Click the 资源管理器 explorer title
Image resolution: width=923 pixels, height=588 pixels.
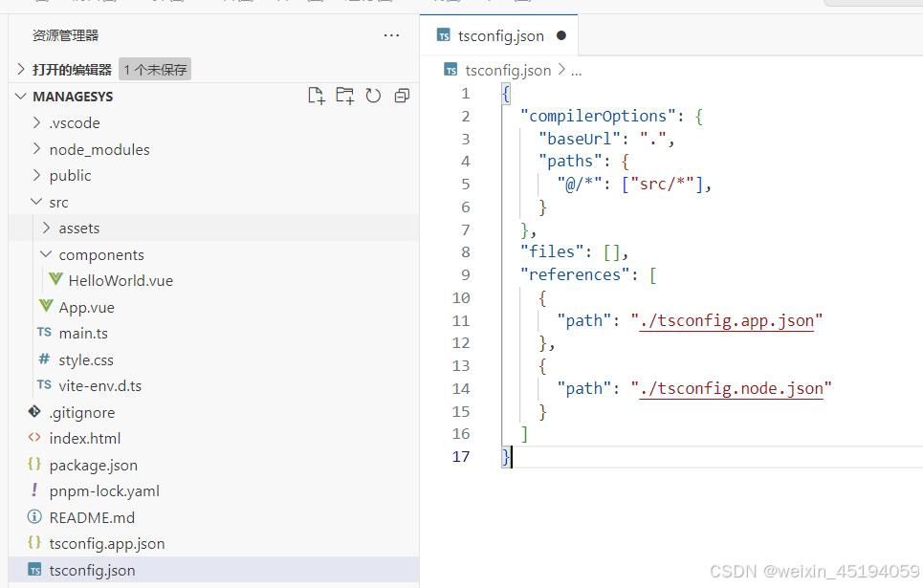[65, 35]
